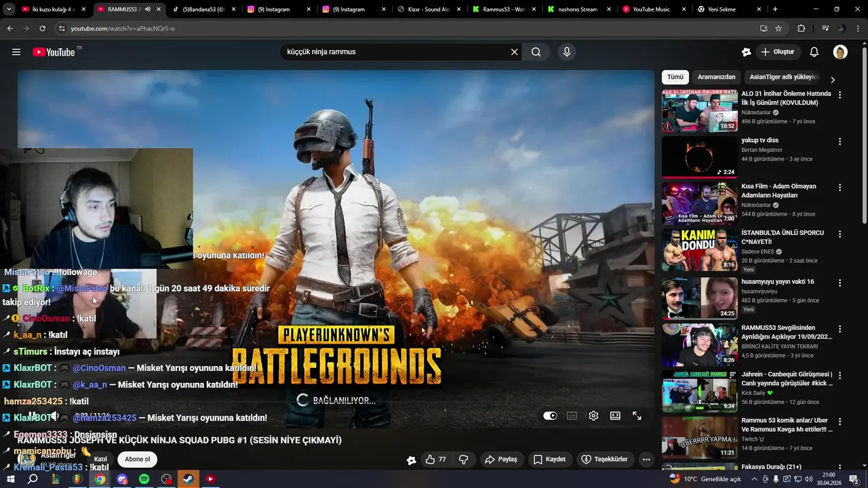Show more filter chips with right chevron
868x488 pixels.
coord(833,79)
